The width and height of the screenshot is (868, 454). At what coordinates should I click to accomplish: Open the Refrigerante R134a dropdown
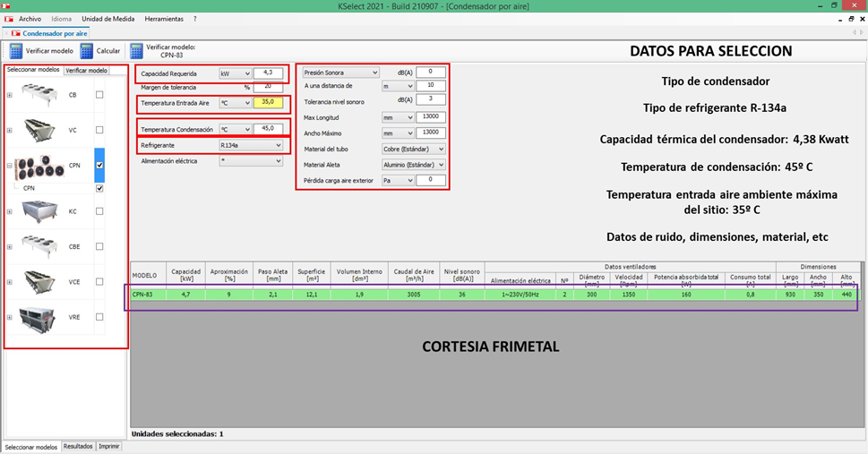coord(251,145)
